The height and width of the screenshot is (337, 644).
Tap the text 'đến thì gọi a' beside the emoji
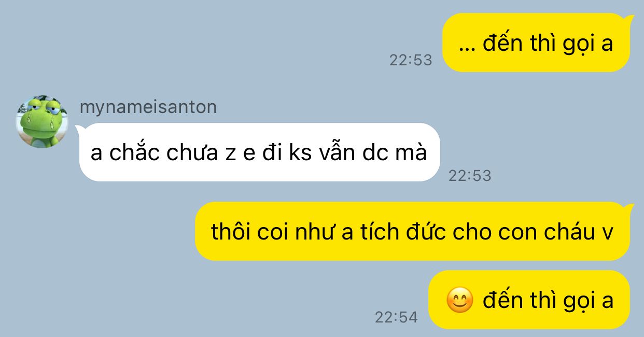click(548, 300)
